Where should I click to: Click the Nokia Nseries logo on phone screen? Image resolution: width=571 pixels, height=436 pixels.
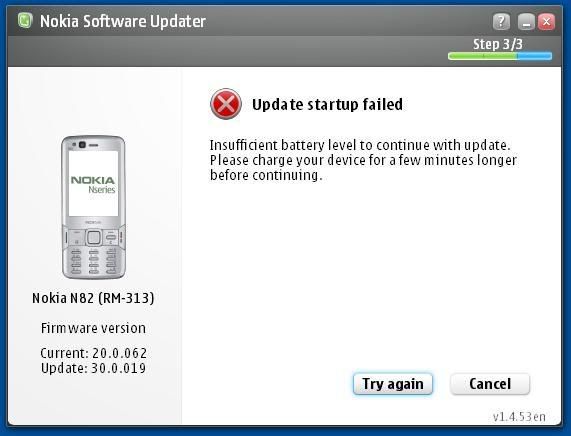click(93, 184)
